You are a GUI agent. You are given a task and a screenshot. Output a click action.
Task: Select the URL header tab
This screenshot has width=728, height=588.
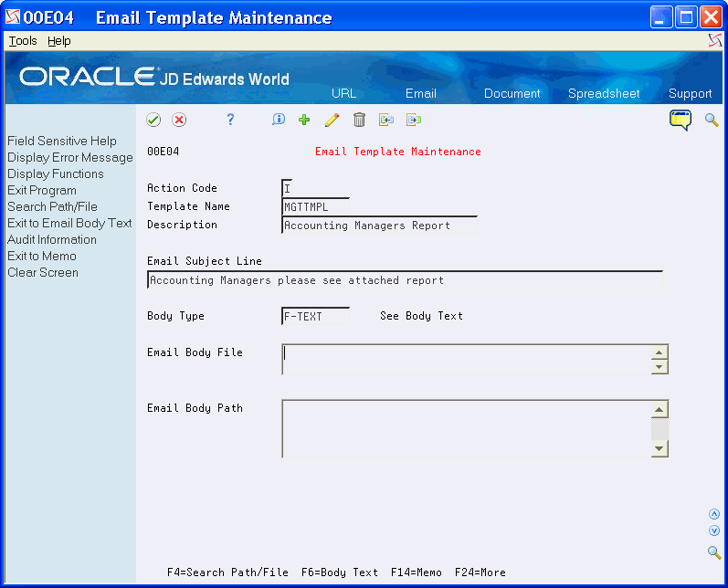pyautogui.click(x=344, y=93)
